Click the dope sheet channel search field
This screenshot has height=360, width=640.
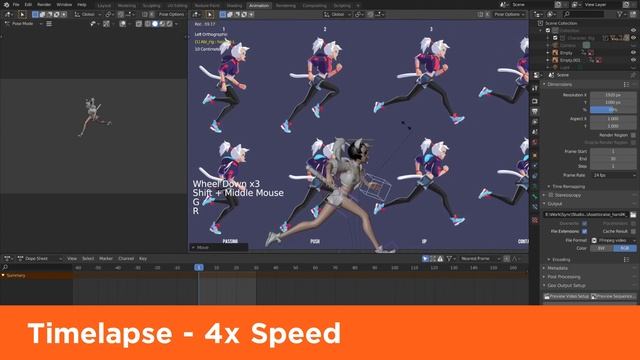click(x=36, y=267)
